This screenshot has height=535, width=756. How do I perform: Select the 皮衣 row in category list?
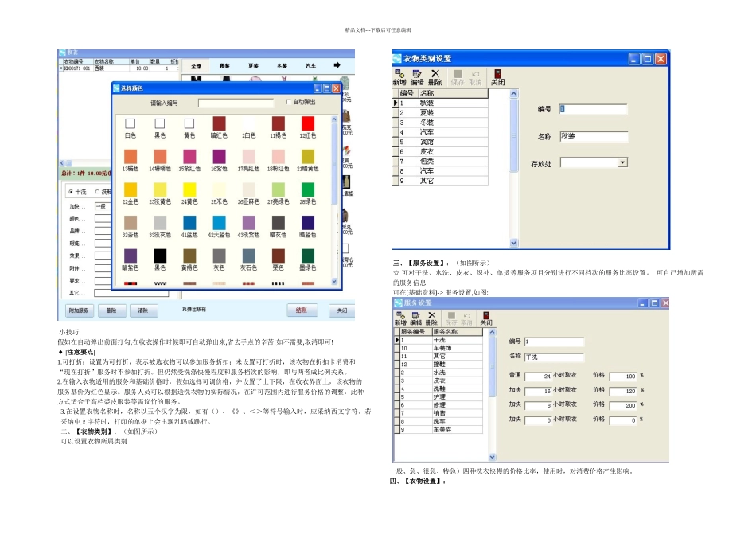click(x=443, y=151)
